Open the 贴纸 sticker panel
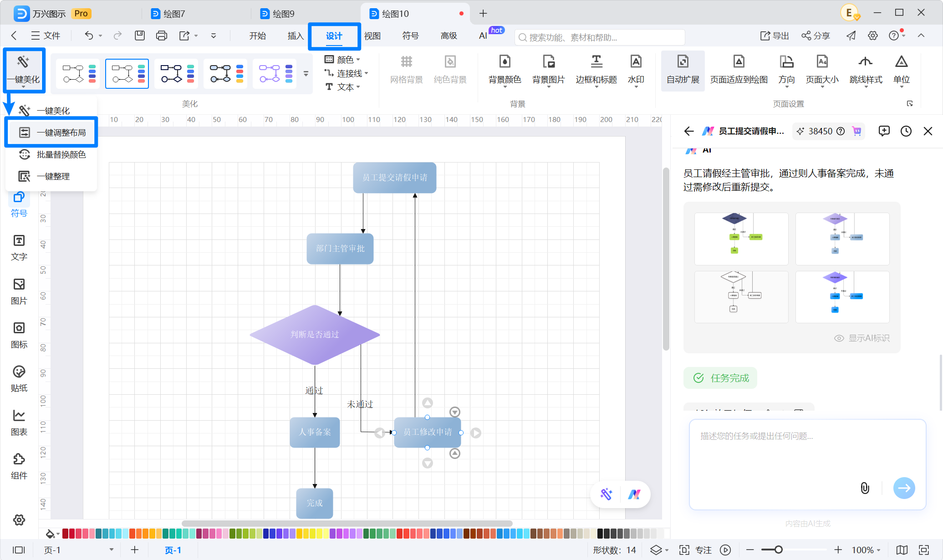 19,379
